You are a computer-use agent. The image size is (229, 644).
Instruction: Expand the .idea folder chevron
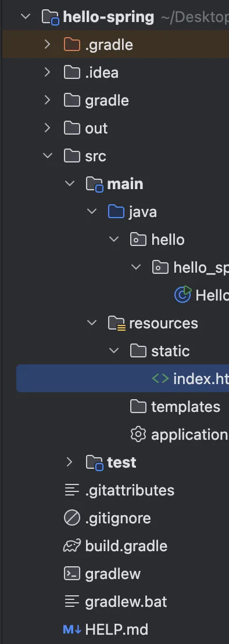tap(48, 73)
